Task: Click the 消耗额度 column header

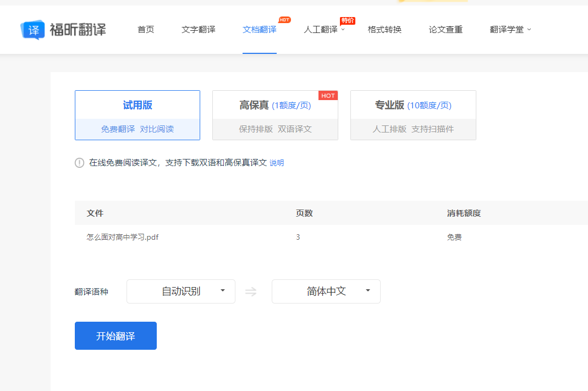Action: [x=464, y=213]
